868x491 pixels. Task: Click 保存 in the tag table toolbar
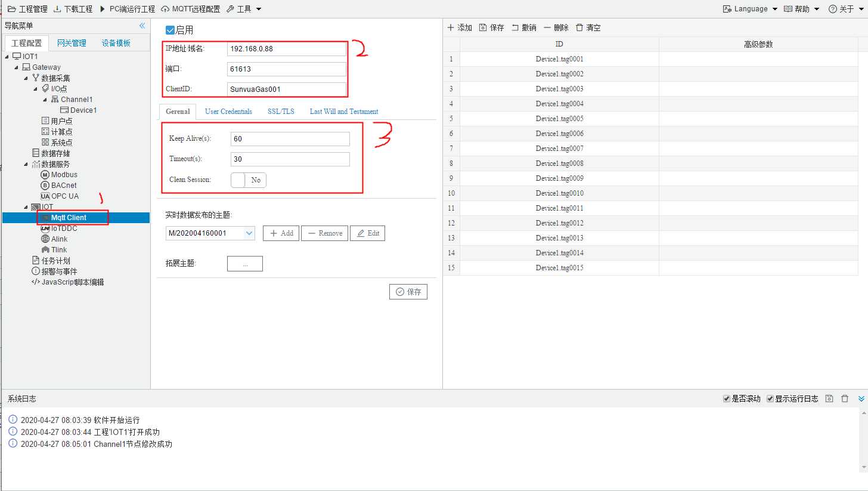tap(492, 28)
